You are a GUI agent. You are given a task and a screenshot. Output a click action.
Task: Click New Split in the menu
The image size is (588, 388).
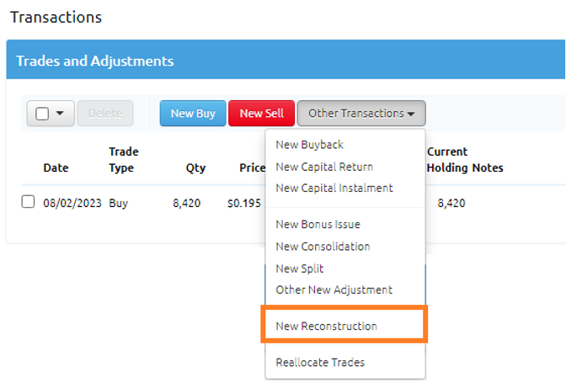click(299, 268)
